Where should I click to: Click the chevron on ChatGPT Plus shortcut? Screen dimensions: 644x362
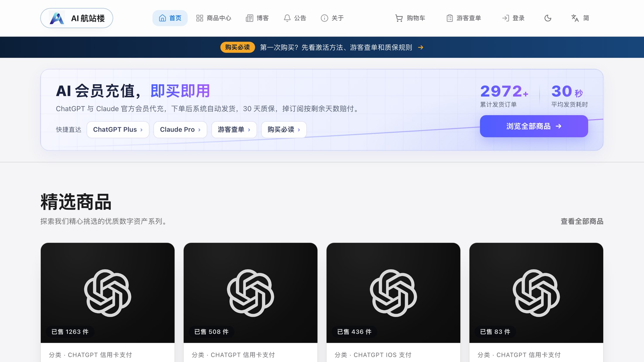(141, 130)
